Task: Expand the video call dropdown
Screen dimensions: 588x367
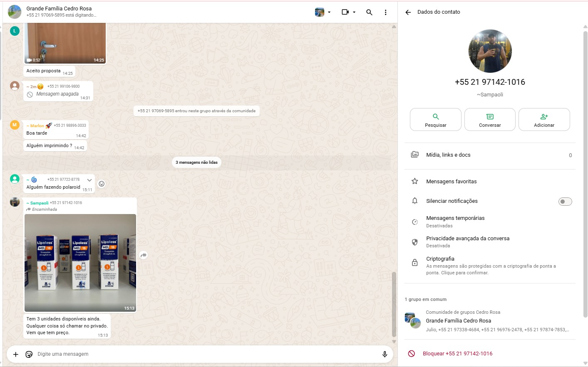Action: [354, 12]
